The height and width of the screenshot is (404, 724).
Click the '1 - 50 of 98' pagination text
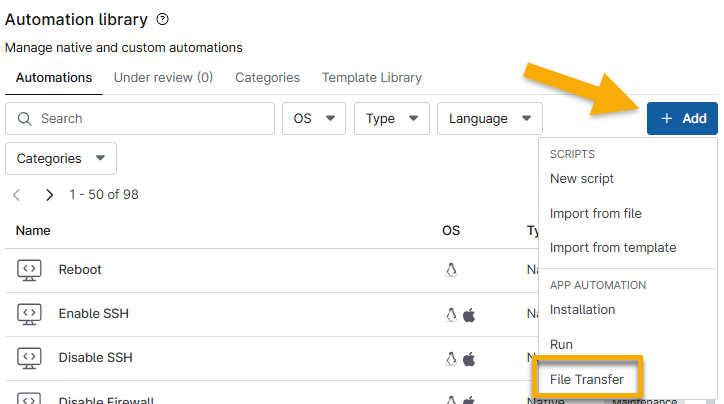[x=104, y=195]
